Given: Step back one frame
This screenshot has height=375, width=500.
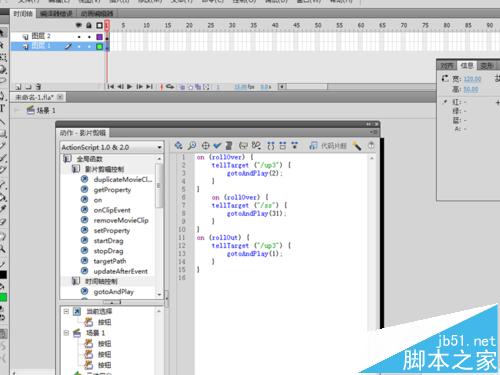Looking at the screenshot, I should tap(120, 87).
